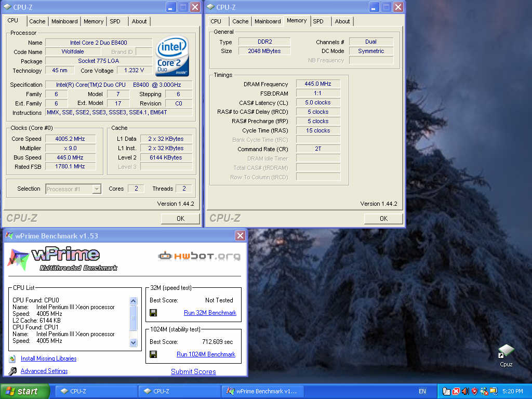Click the processor name Intel Core 2 Duo E8400
The image size is (532, 399).
click(x=98, y=43)
